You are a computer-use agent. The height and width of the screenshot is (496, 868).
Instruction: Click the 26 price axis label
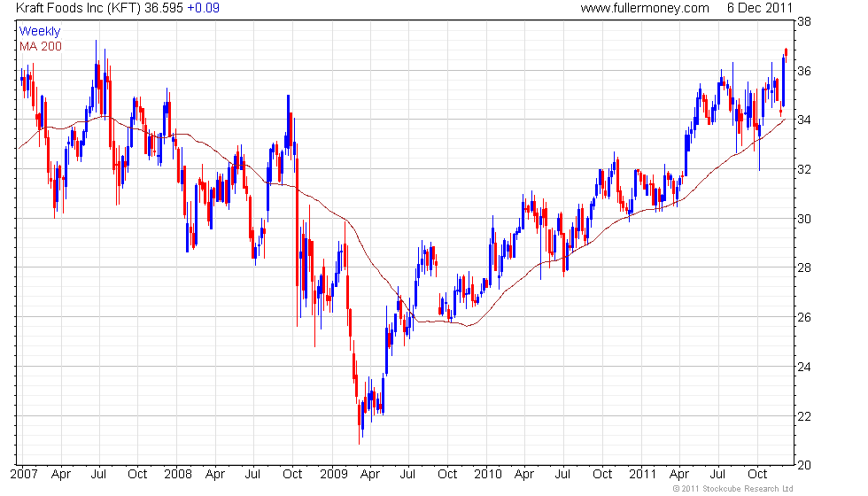pos(804,317)
